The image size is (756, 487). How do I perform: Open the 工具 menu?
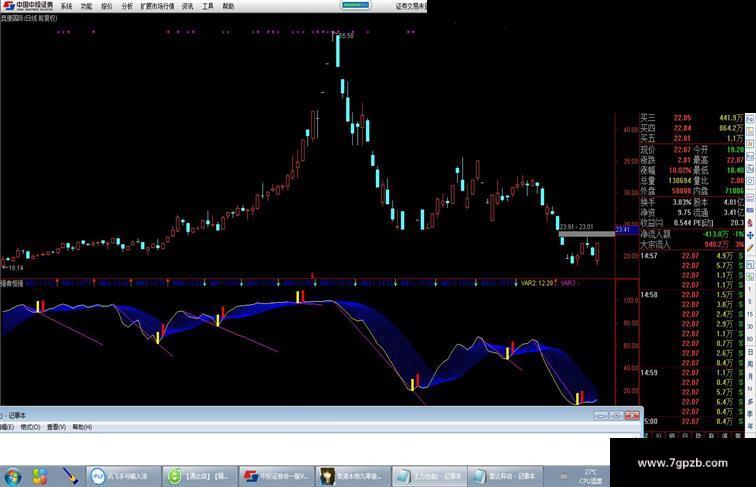pyautogui.click(x=208, y=6)
